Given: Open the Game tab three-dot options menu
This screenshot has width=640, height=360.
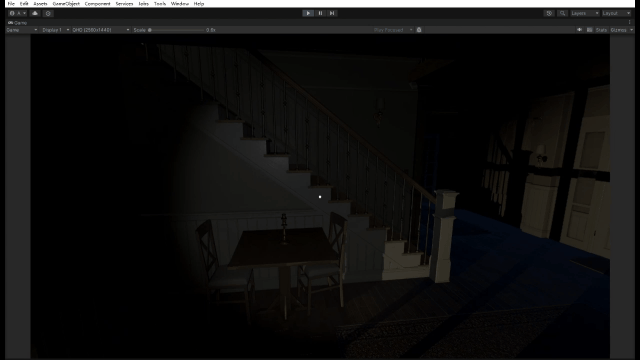Looking at the screenshot, I should pos(630,23).
